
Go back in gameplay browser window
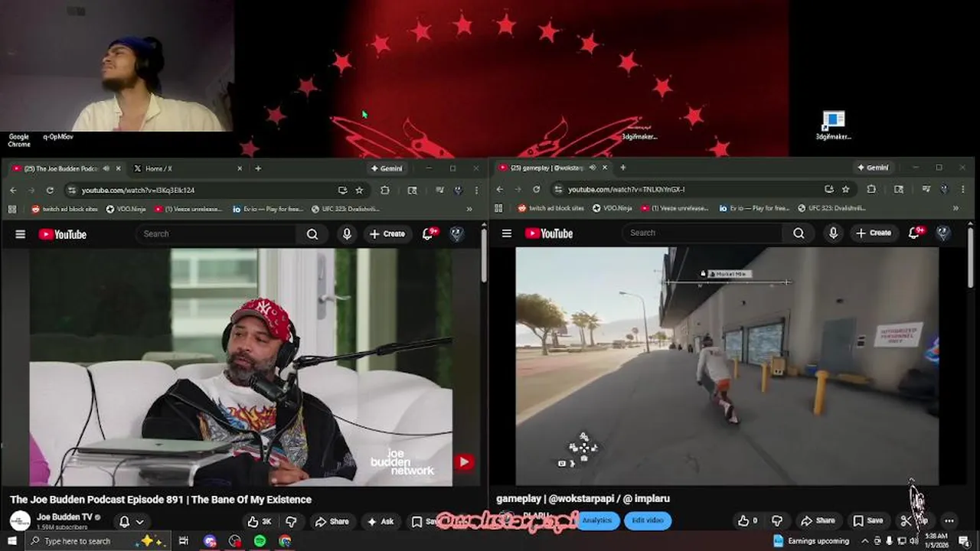499,189
